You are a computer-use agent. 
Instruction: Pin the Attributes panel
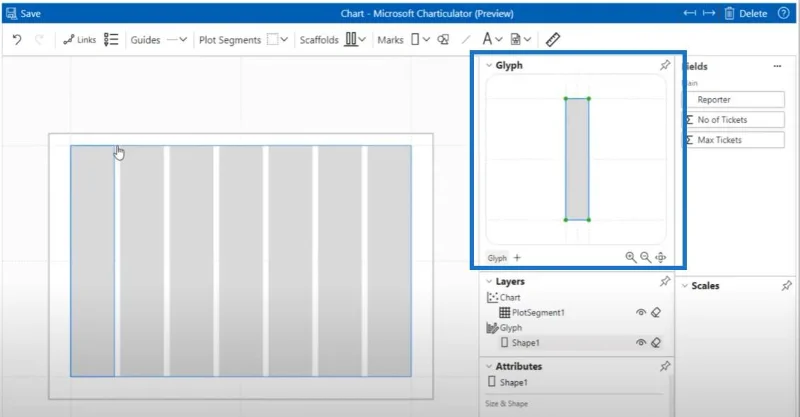[x=665, y=366]
